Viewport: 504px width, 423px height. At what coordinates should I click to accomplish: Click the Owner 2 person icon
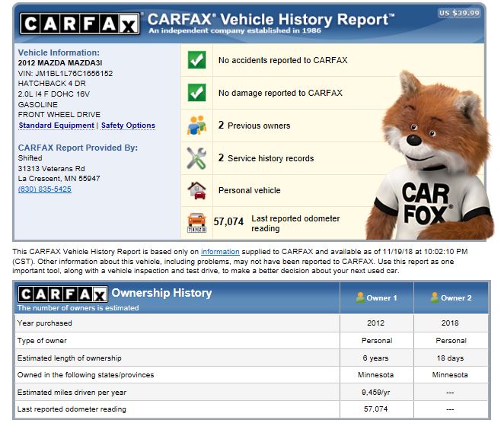(435, 297)
